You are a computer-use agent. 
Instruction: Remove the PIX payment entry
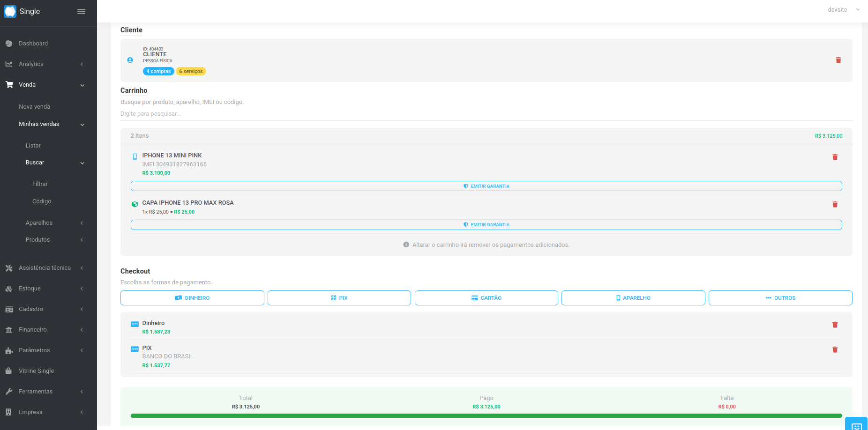(835, 349)
